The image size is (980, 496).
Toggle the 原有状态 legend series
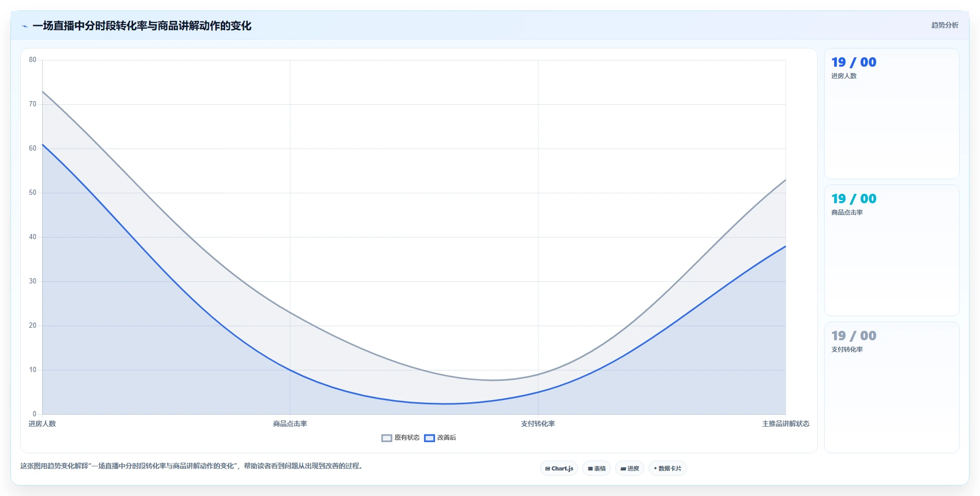tap(400, 438)
